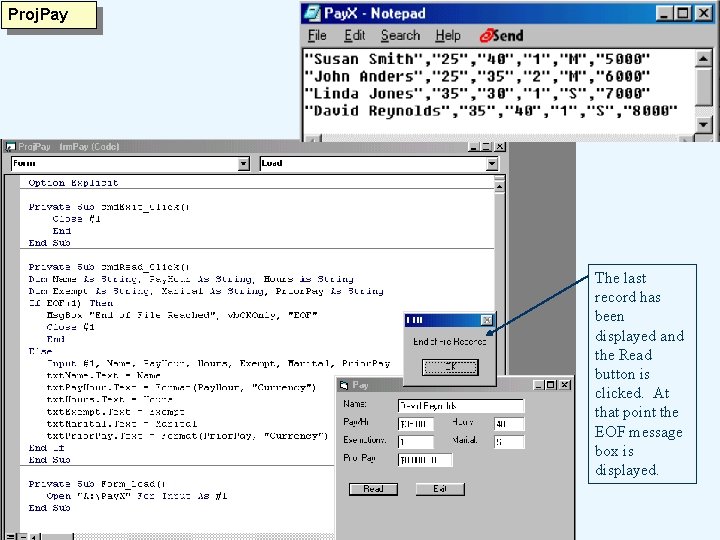Click Notepad vertical scrollbar down arrow

[x=703, y=124]
